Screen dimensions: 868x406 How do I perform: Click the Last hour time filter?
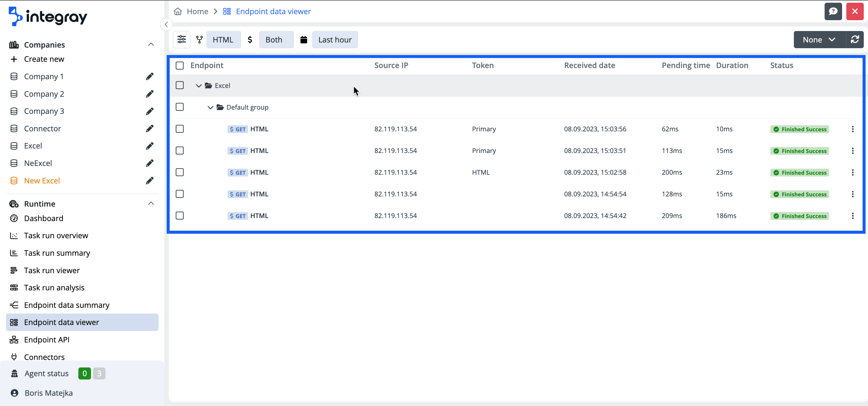point(335,40)
